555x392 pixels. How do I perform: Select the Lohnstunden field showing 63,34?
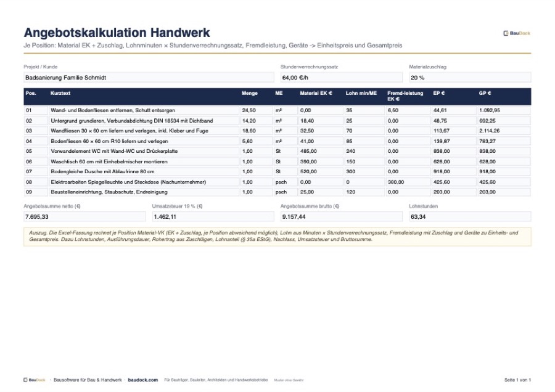pyautogui.click(x=470, y=216)
